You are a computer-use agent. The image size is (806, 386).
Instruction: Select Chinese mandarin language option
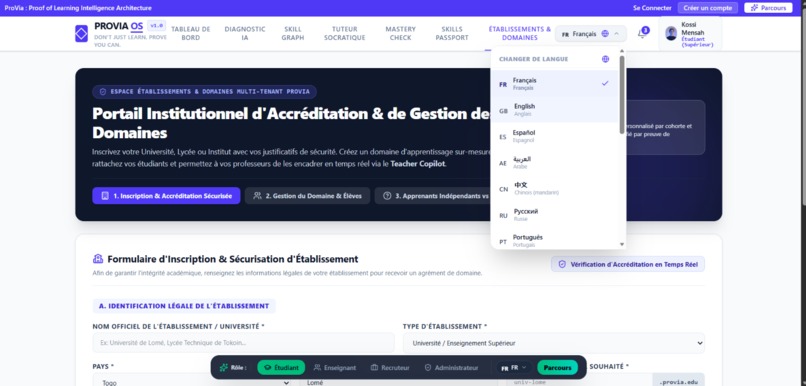[555, 189]
